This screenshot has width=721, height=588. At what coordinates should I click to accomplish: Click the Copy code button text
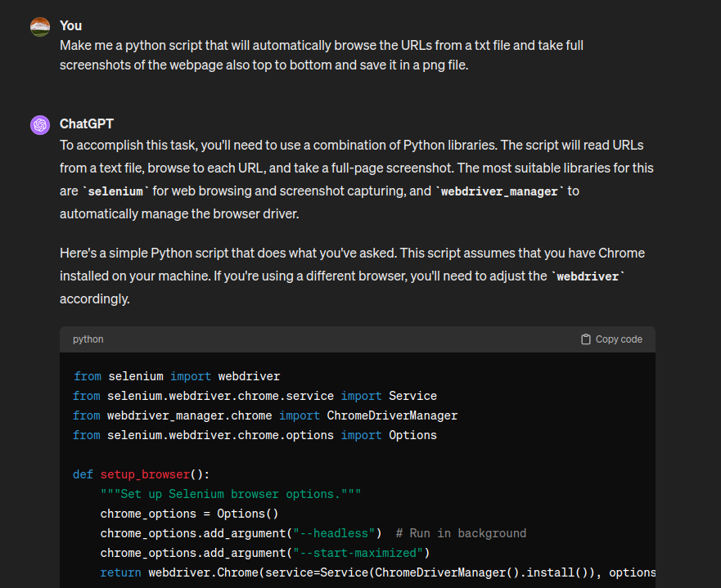click(619, 339)
